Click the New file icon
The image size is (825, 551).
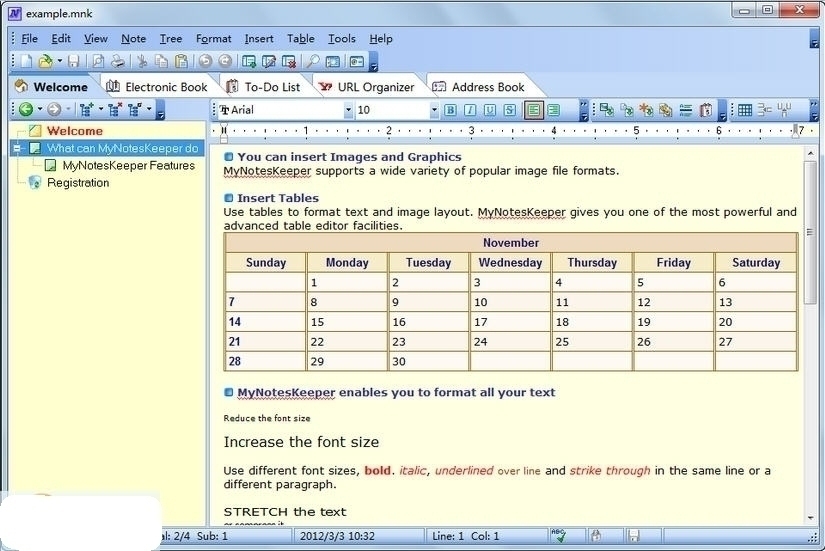tap(26, 62)
